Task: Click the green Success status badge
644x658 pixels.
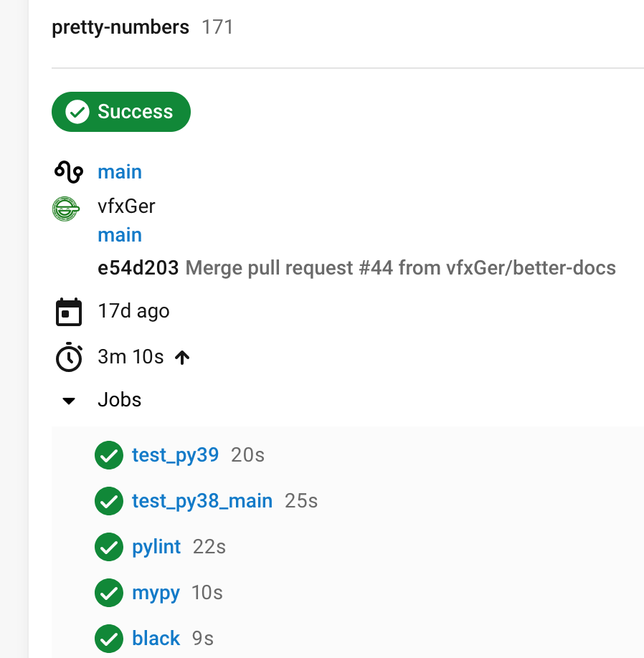Action: click(x=121, y=112)
